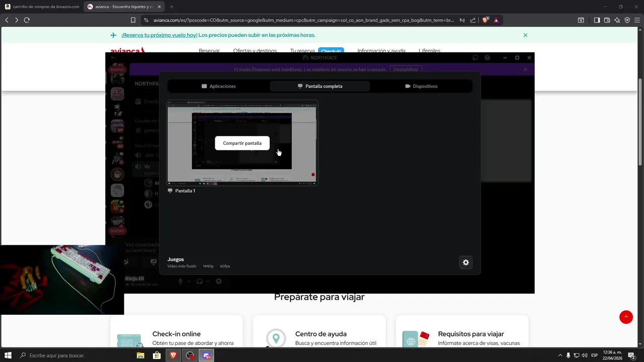Open Discord user settings gear

click(x=219, y=282)
